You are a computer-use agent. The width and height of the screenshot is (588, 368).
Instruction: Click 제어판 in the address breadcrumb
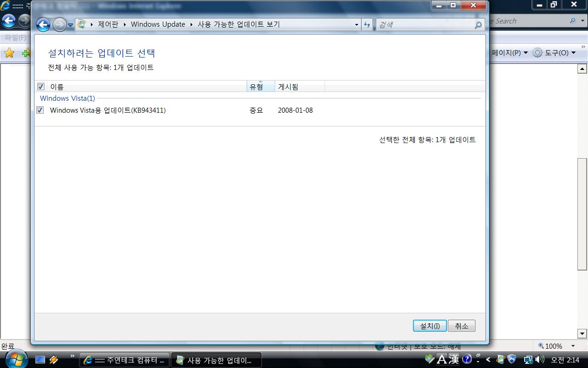pos(108,24)
